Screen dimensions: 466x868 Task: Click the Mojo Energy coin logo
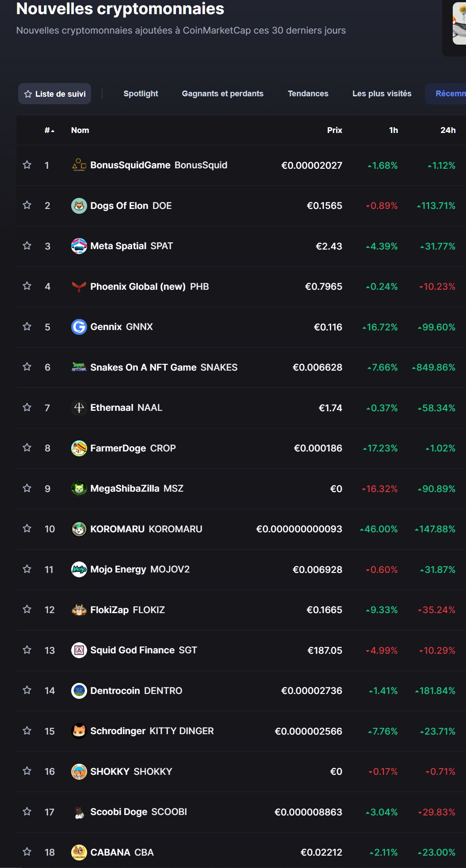tap(79, 569)
